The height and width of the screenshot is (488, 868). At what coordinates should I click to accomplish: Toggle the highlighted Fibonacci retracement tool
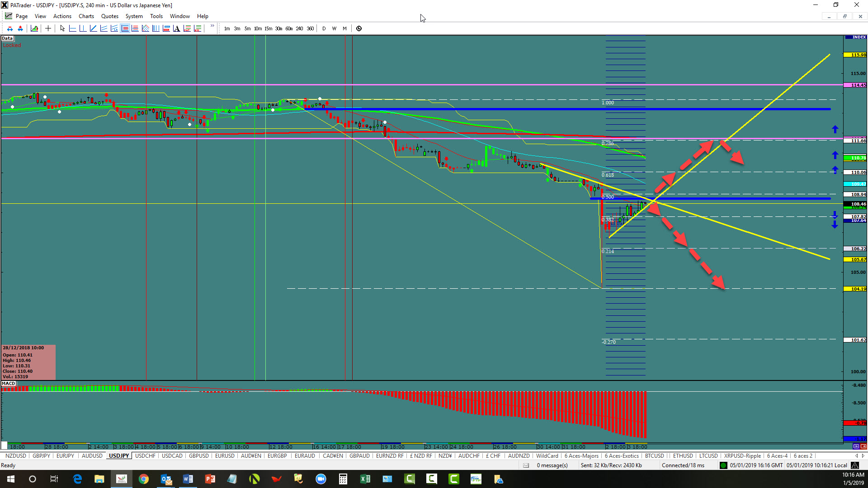125,28
